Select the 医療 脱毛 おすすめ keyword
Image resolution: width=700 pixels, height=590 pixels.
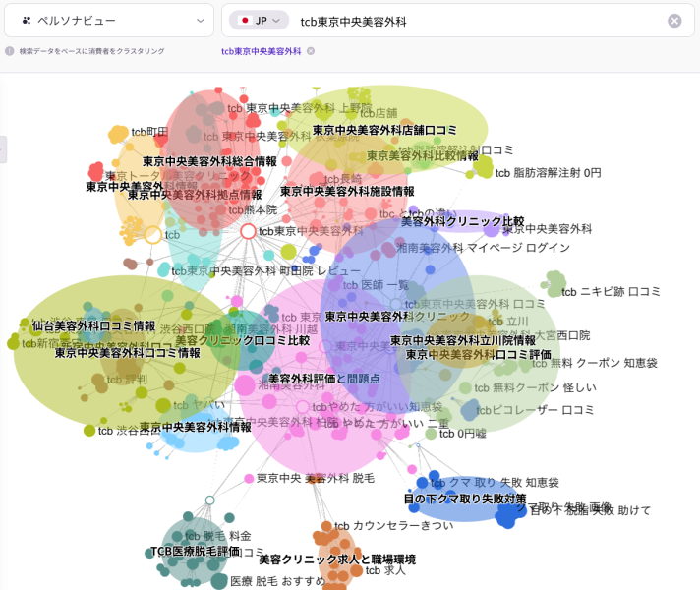click(x=277, y=581)
